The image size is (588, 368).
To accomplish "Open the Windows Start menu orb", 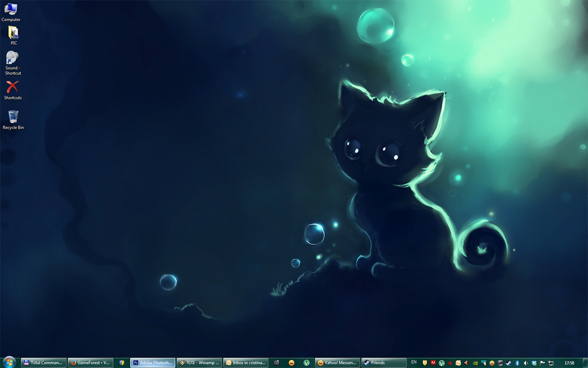I will pyautogui.click(x=9, y=362).
